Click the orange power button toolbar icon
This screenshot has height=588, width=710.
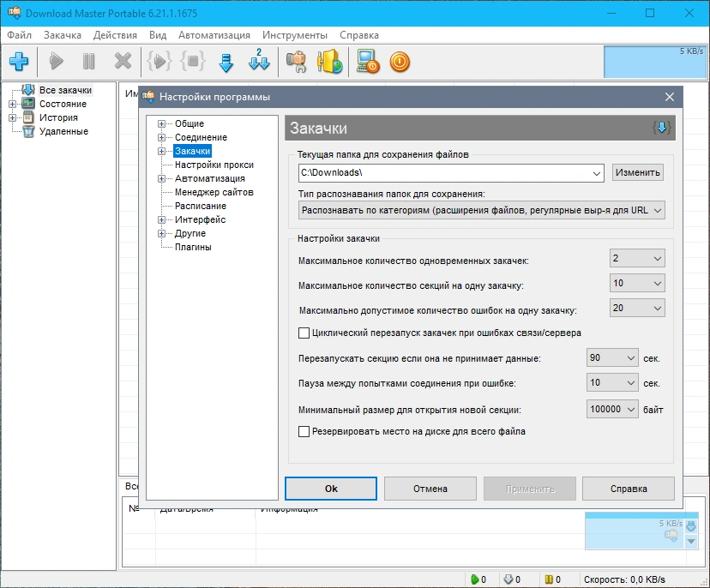(x=400, y=62)
